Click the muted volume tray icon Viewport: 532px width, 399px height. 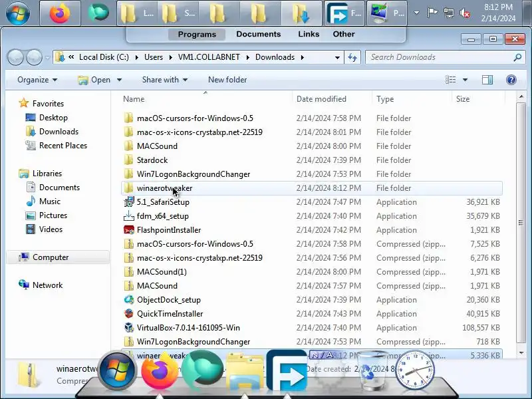(x=464, y=13)
